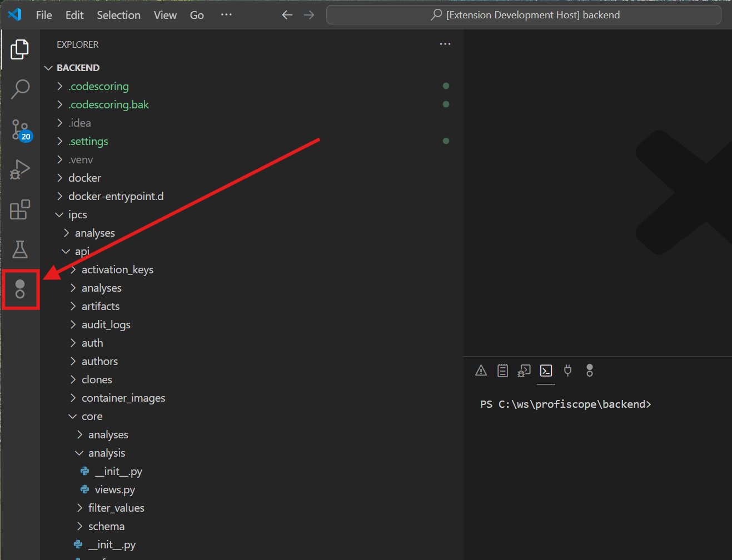
Task: Open the overflow menu after Go
Action: click(226, 15)
